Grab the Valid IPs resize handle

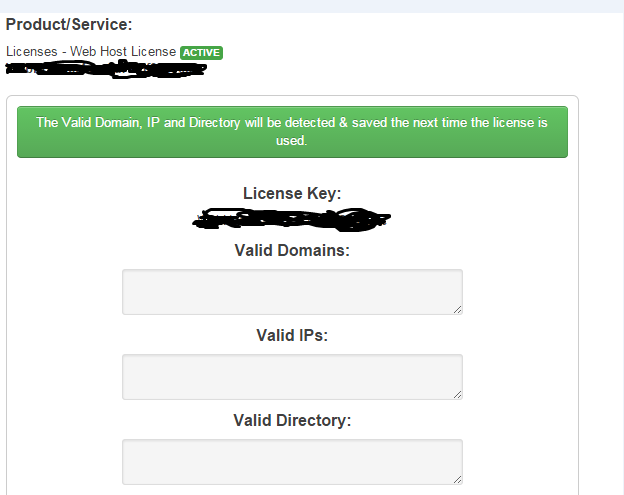click(x=457, y=395)
